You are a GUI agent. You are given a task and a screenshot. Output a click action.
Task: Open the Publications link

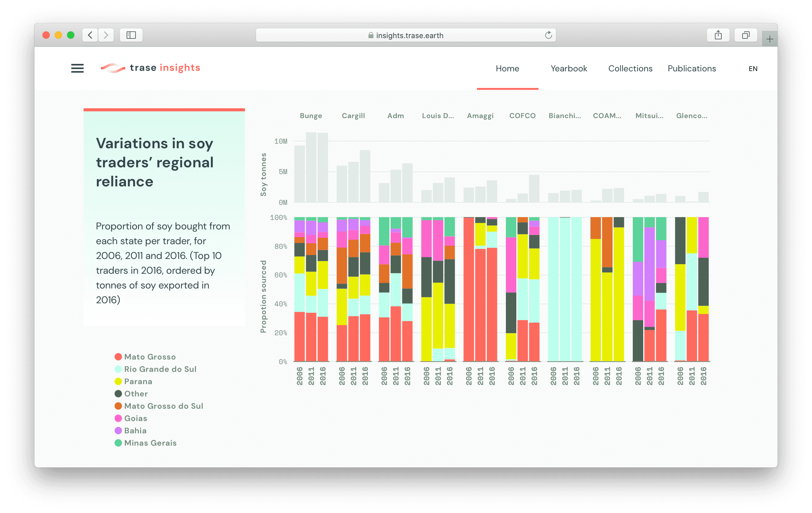coord(691,69)
